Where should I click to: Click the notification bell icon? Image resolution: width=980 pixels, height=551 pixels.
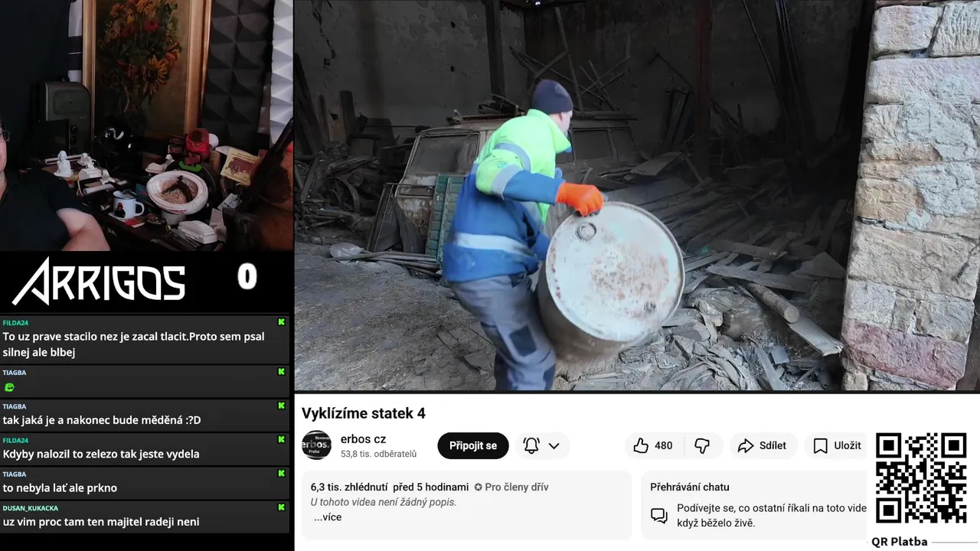pos(531,445)
